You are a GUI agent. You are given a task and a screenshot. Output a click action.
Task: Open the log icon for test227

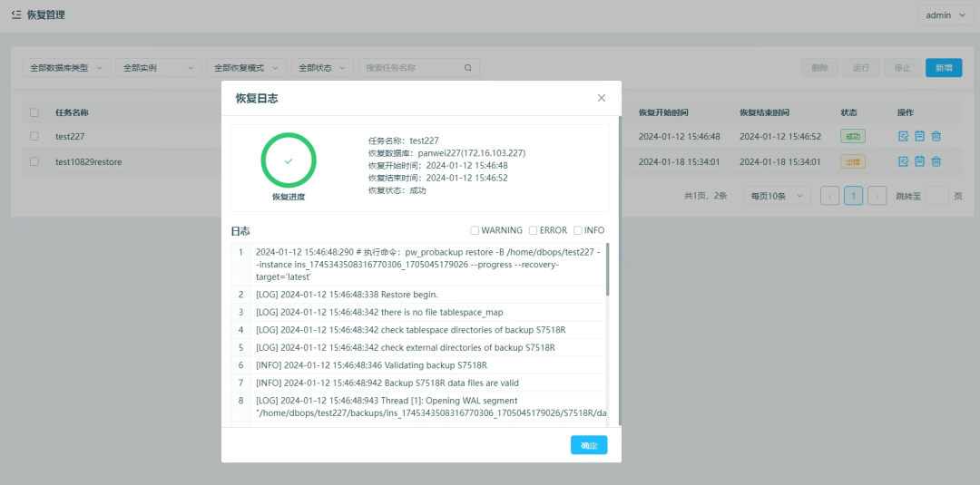(x=919, y=136)
